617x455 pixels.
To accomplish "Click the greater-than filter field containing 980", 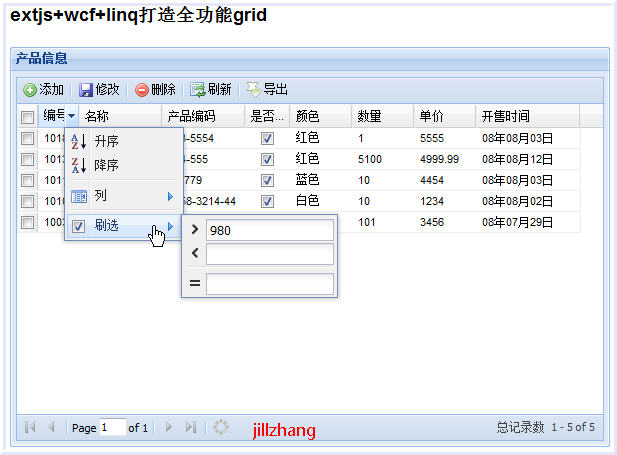I will coord(269,231).
